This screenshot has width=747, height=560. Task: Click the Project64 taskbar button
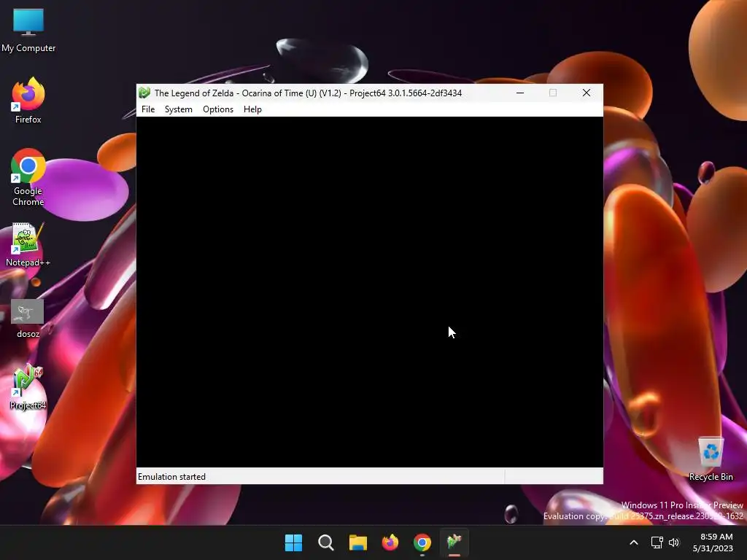pos(454,542)
